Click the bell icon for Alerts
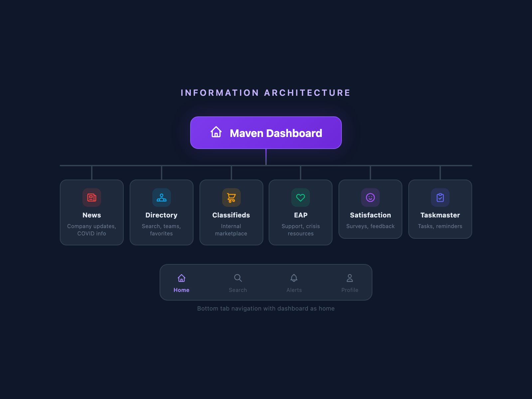This screenshot has width=532, height=399. [294, 278]
